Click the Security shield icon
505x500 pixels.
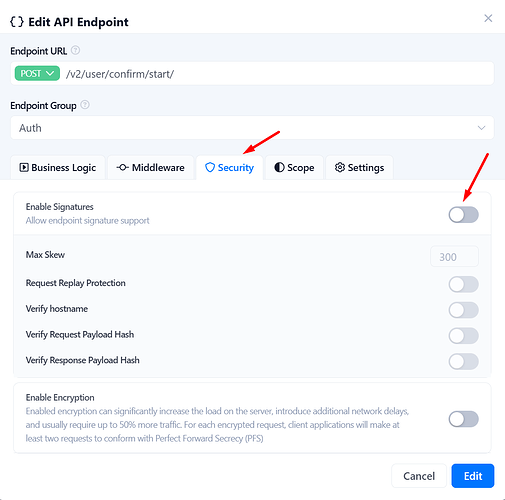[210, 167]
